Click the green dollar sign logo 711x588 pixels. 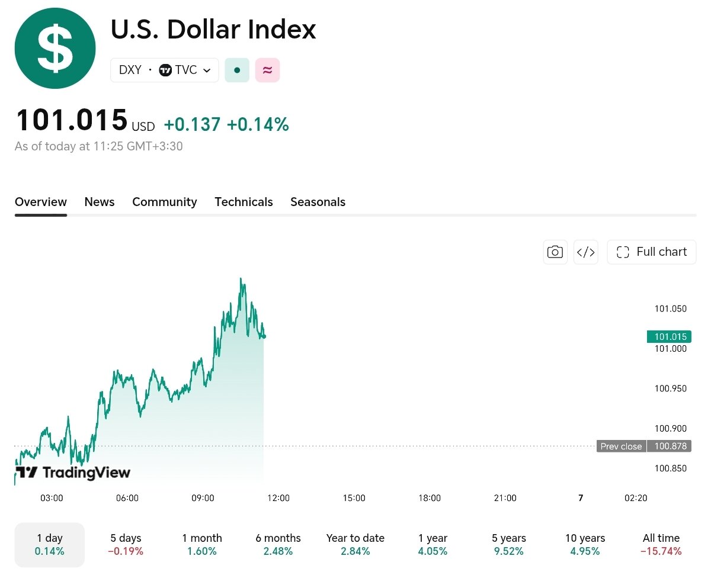pos(55,49)
